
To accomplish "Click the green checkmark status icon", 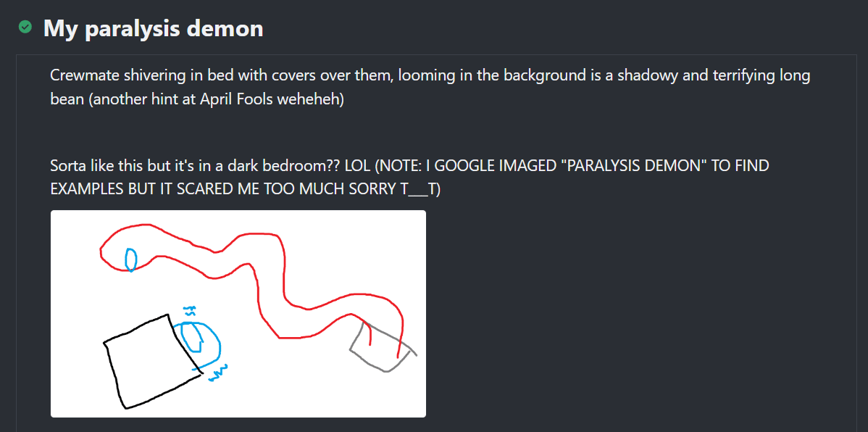I will (25, 27).
